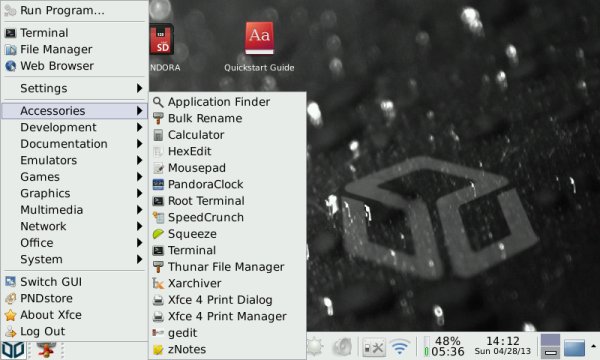This screenshot has width=600, height=360.
Task: Click the About Xfce star icon
Action: (10, 315)
